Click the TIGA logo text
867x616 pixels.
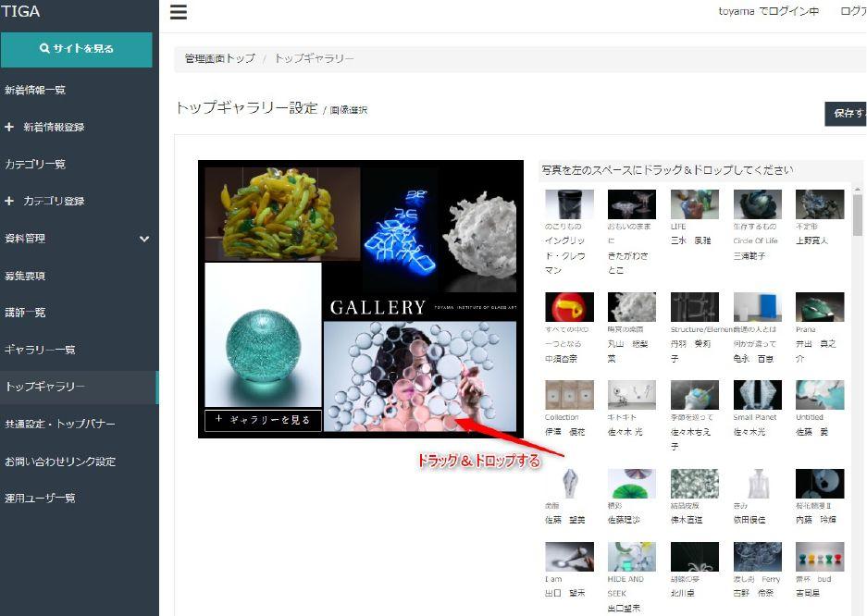tap(20, 11)
